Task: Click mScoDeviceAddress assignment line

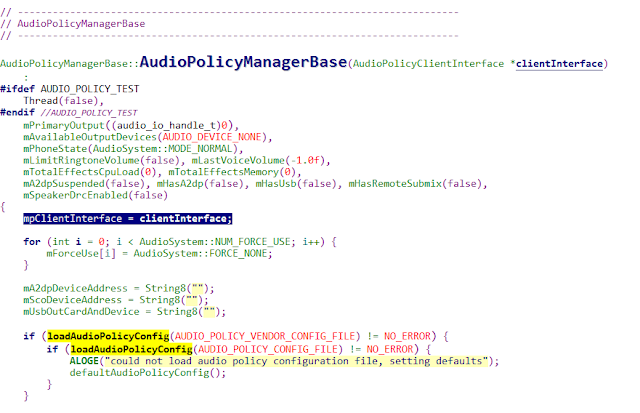Action: 116,300
